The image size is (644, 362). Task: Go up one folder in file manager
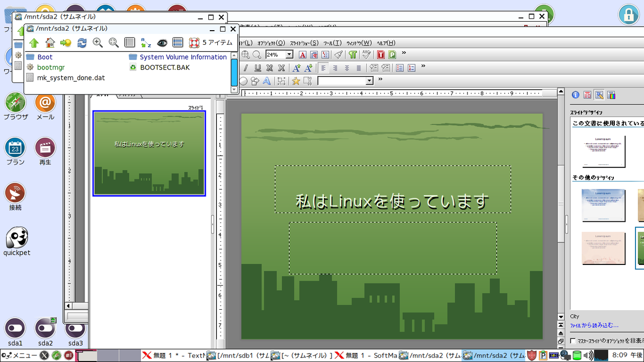[x=34, y=43]
